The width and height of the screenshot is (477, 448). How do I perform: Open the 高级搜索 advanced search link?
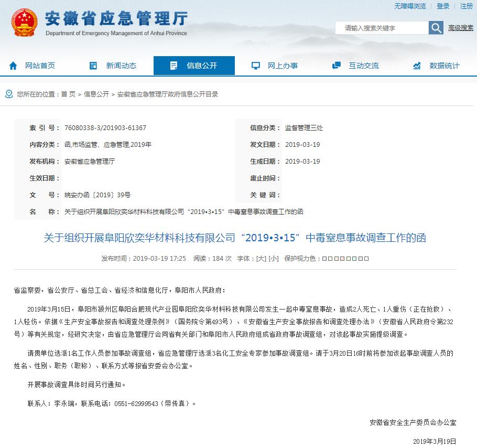460,28
